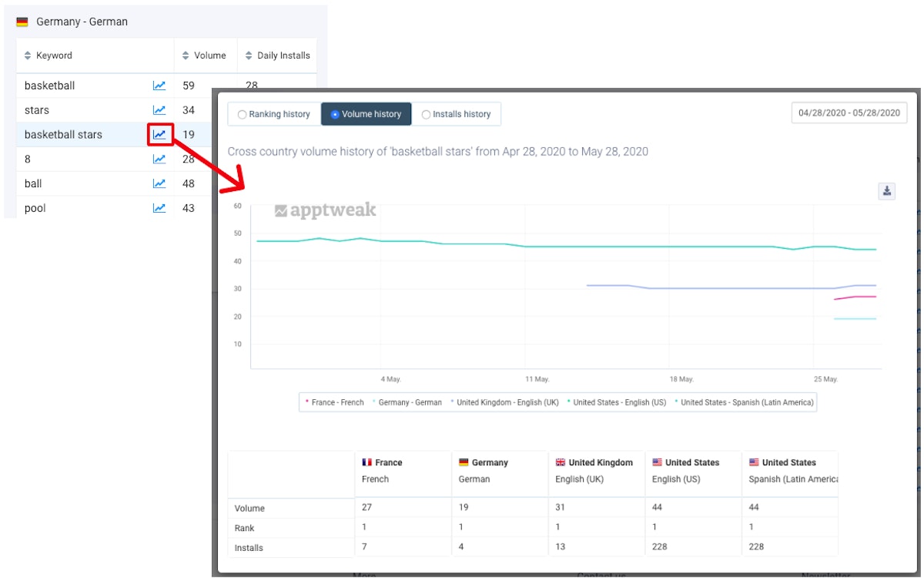Select the Volume history radio option

[x=367, y=114]
